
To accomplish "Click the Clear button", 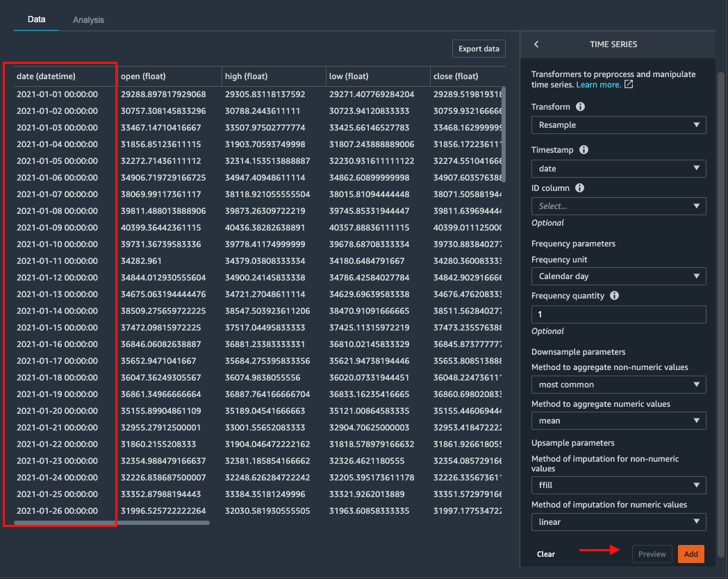I will coord(545,554).
